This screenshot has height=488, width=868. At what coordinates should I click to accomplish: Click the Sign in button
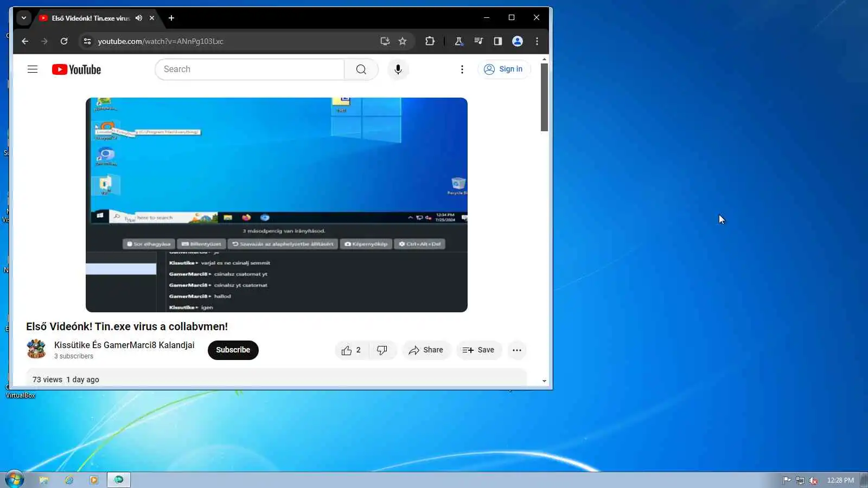tap(504, 69)
